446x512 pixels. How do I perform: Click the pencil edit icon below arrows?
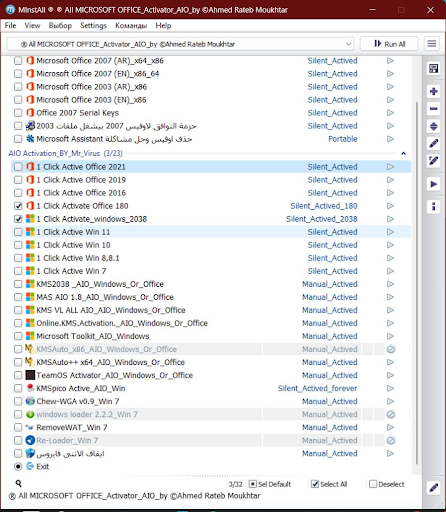[433, 144]
